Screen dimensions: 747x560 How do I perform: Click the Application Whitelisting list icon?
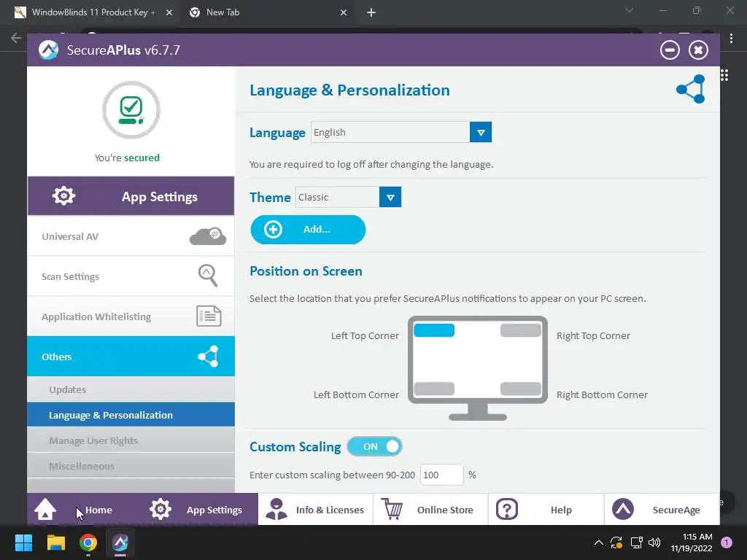[x=209, y=316]
